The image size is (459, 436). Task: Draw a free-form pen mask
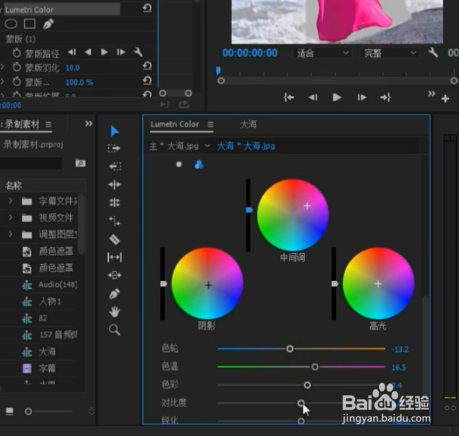click(48, 24)
